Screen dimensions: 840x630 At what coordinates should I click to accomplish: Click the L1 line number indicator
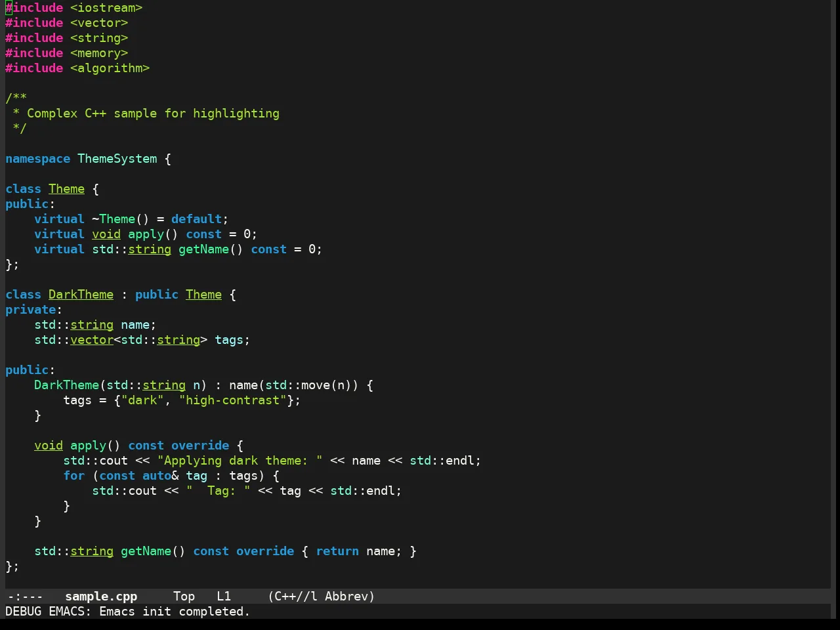click(224, 597)
